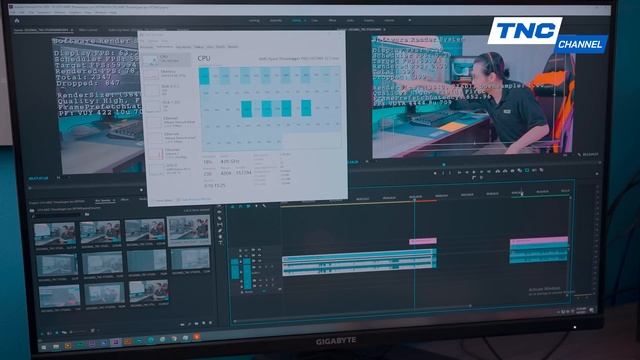This screenshot has width=640, height=360.
Task: Click the Clear trash icon in Project panel
Action: (210, 322)
